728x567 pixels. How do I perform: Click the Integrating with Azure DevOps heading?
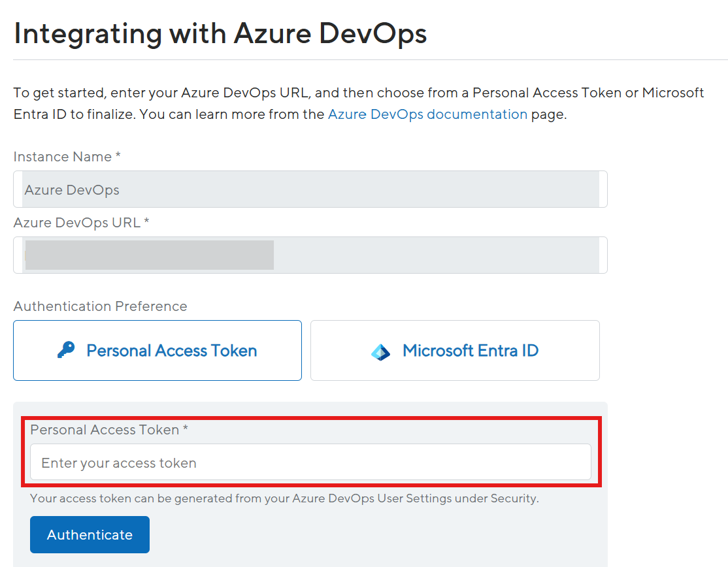point(220,33)
